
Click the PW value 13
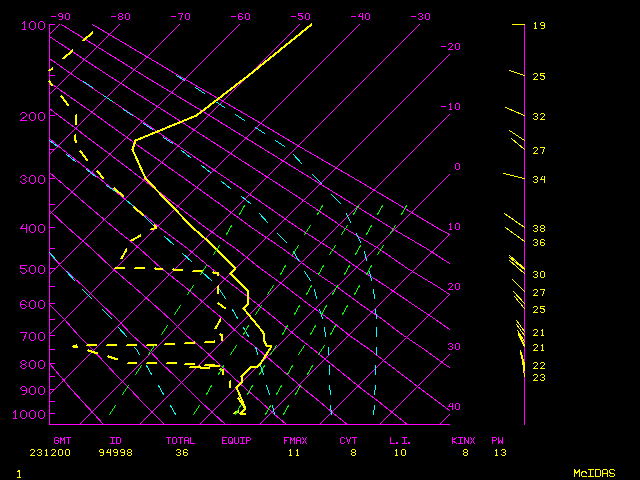pos(498,452)
